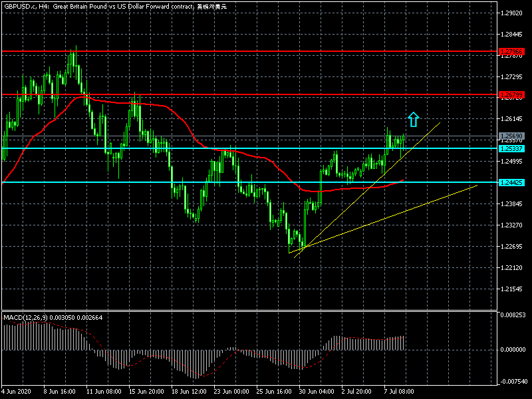Screen dimensions: 532x399
Task: Click the 2 Jul 20:00 time label
Action: 358,392
